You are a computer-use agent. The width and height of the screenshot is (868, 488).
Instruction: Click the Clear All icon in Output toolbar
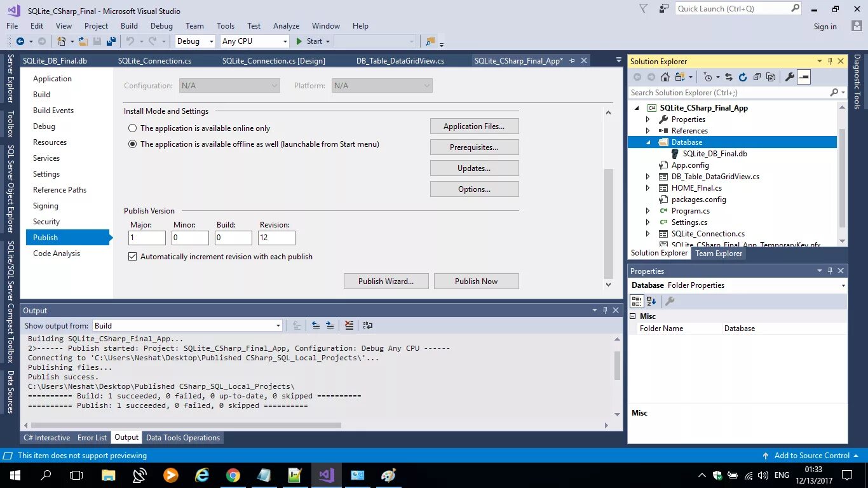pyautogui.click(x=349, y=325)
